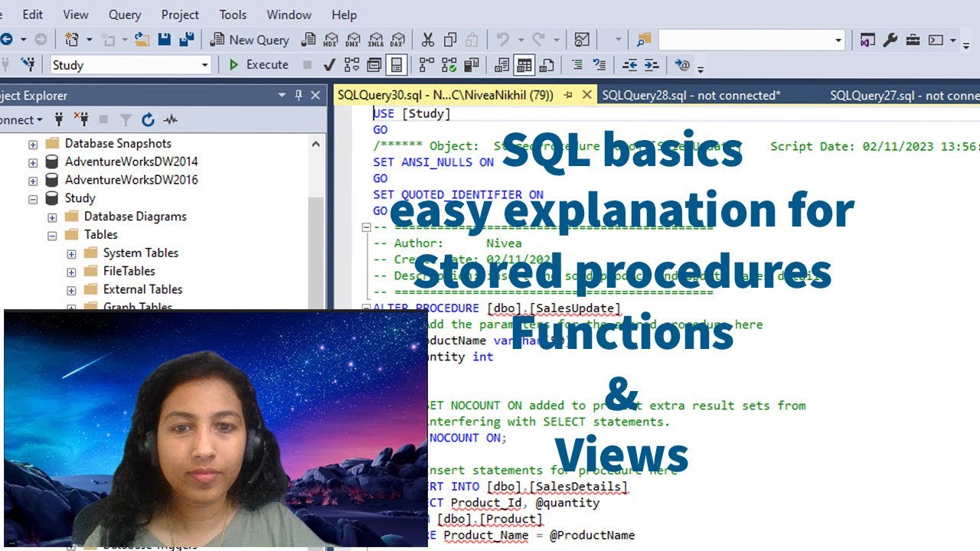This screenshot has height=551, width=980.
Task: Select Results to Text option
Action: tap(501, 65)
